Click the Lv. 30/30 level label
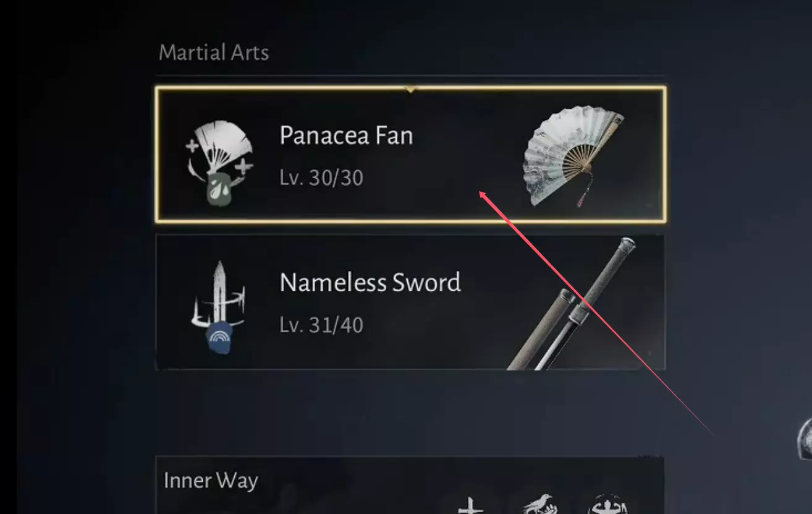The width and height of the screenshot is (812, 514). coord(321,178)
